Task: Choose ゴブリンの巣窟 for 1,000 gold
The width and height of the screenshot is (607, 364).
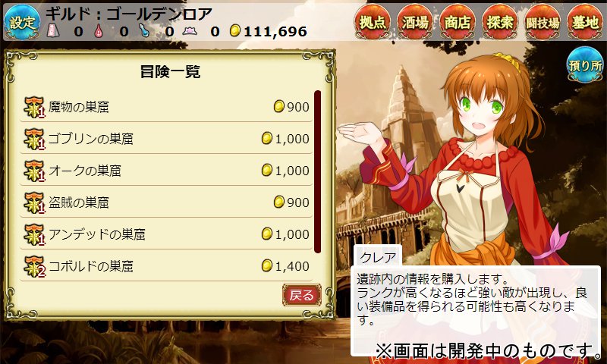Action: (166, 139)
